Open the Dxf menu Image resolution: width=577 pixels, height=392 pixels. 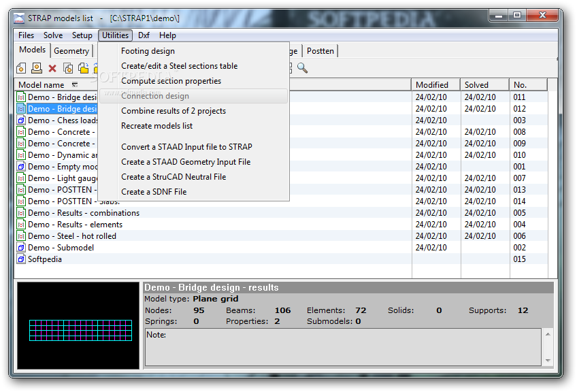coord(144,35)
